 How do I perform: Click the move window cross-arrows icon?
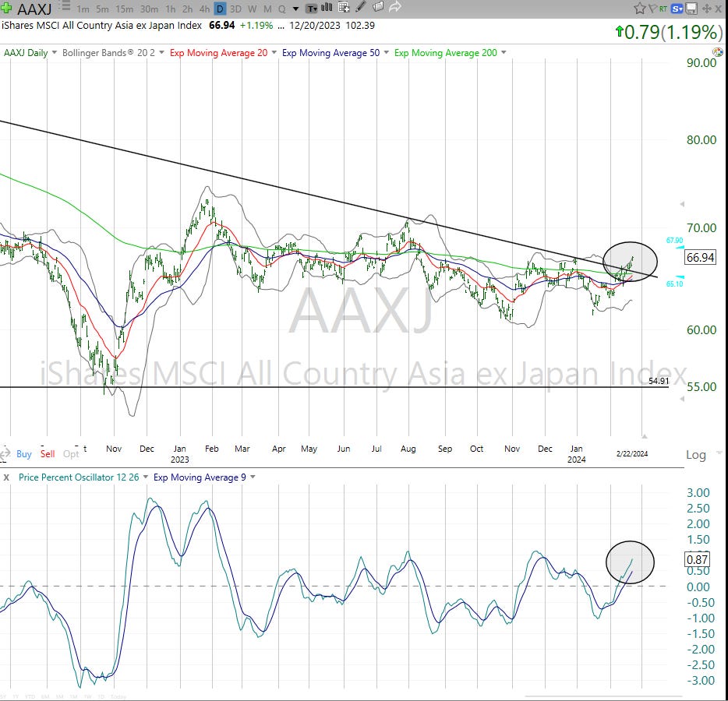(x=706, y=9)
